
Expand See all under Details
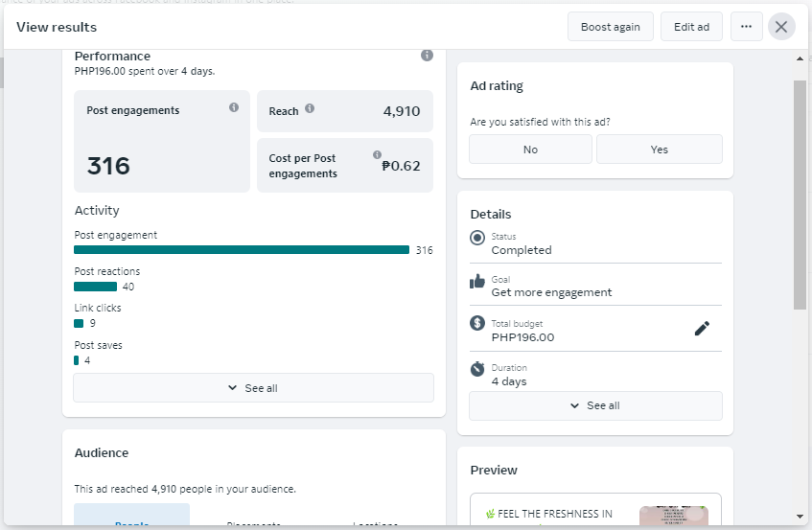[595, 405]
